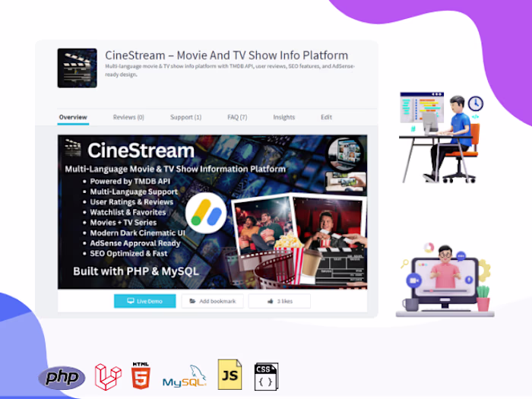The width and height of the screenshot is (532, 399).
Task: Click the CineStream product title heading
Action: [226, 55]
